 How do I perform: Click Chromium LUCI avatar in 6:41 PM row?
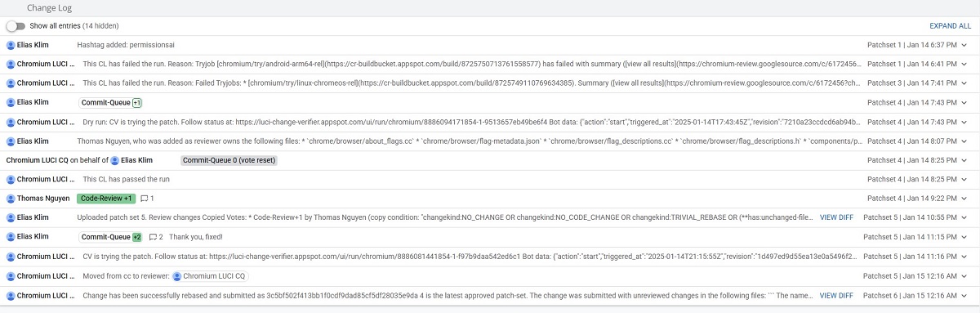click(x=11, y=64)
